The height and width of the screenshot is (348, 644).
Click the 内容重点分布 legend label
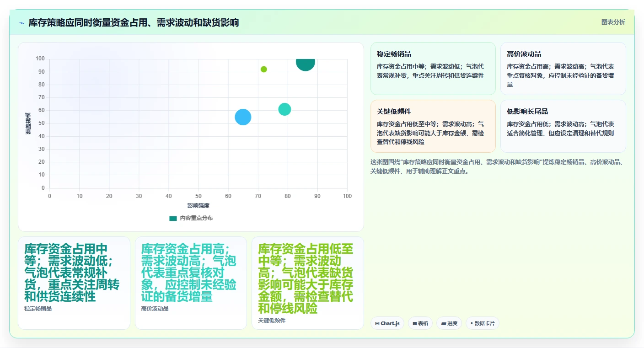(196, 218)
